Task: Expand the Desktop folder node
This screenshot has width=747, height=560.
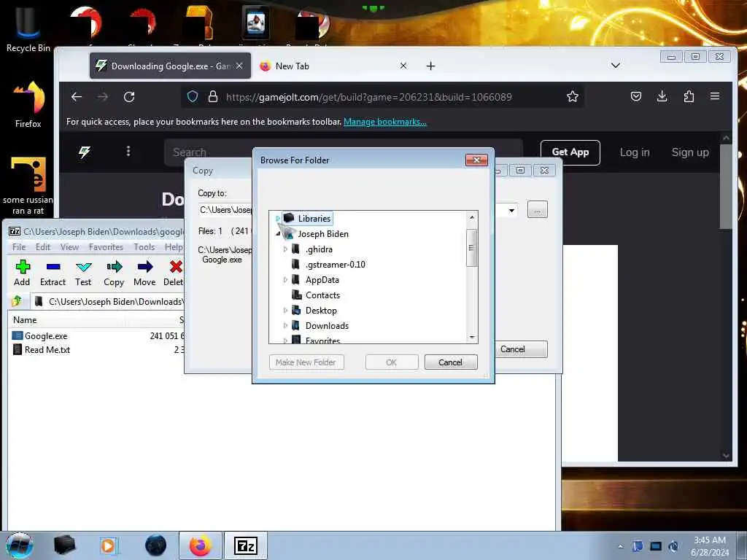Action: click(x=285, y=311)
